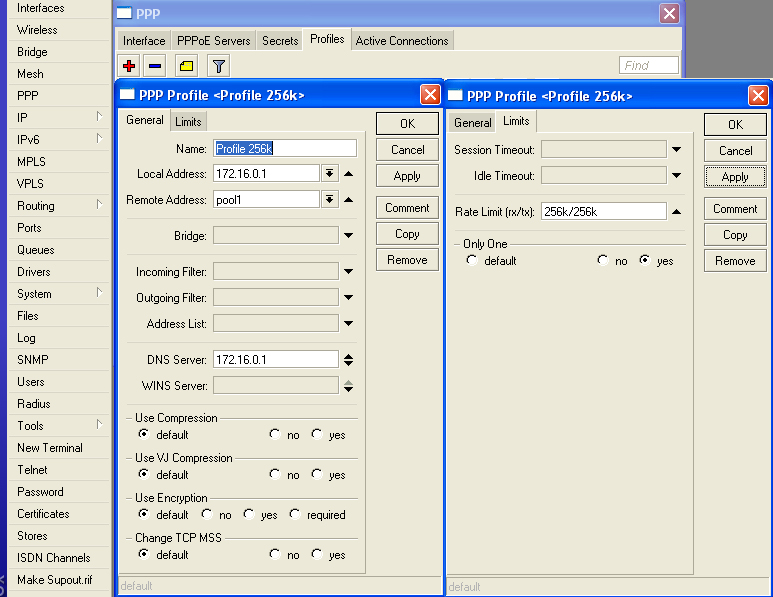Expand the Bridge field arrow
Screen dimensions: 773x597
(349, 236)
